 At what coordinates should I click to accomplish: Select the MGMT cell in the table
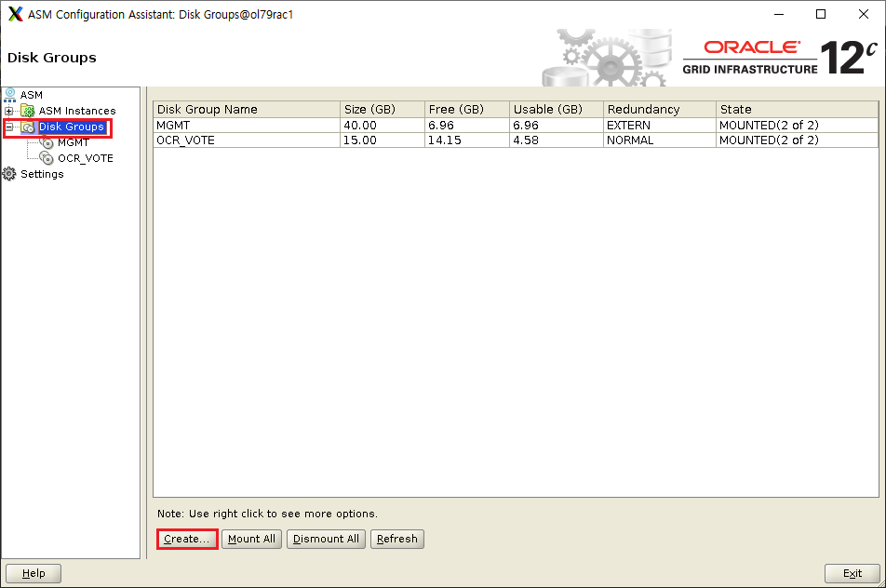(x=247, y=125)
